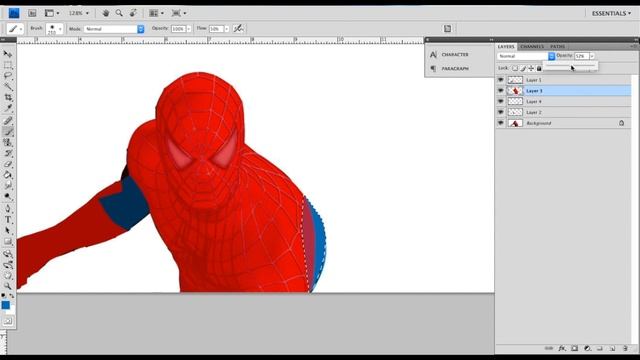Image resolution: width=640 pixels, height=360 pixels.
Task: Open the Tool Preset picker
Action: click(x=15, y=29)
